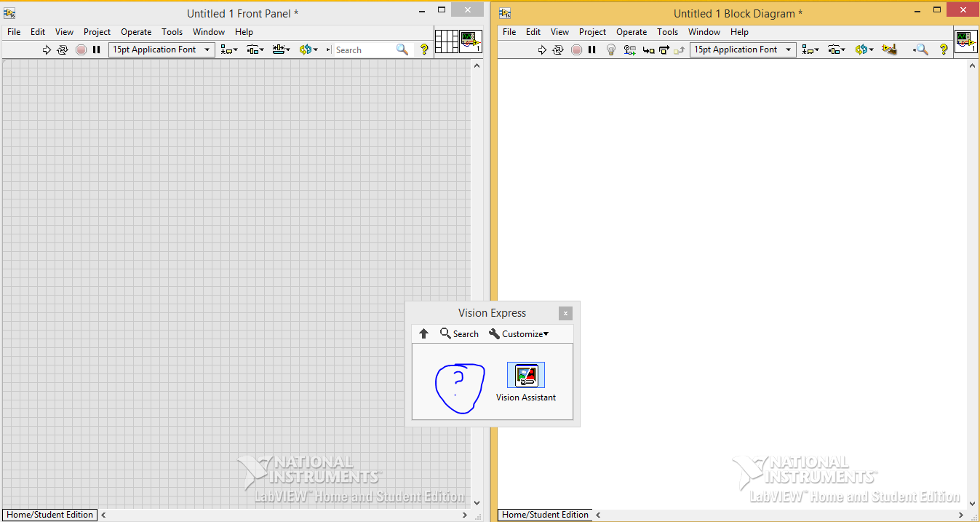The width and height of the screenshot is (980, 522).
Task: Open Operate menu in Front Panel window
Action: pos(136,32)
